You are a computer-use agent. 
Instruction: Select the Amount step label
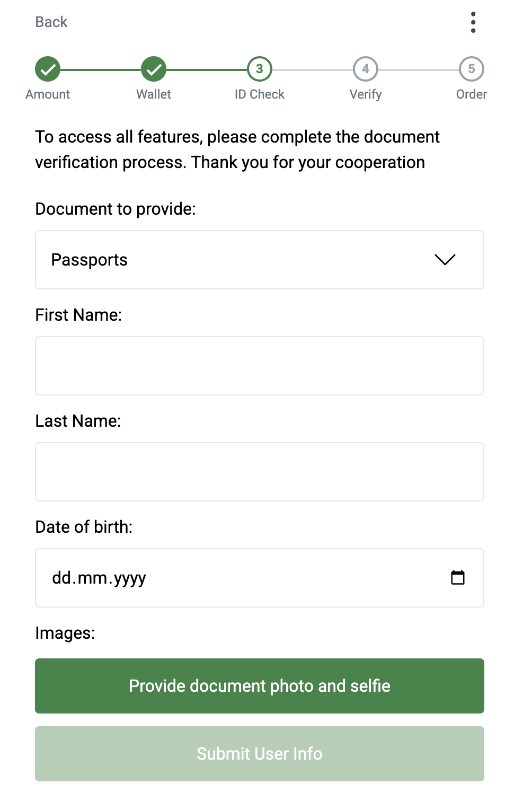(48, 94)
